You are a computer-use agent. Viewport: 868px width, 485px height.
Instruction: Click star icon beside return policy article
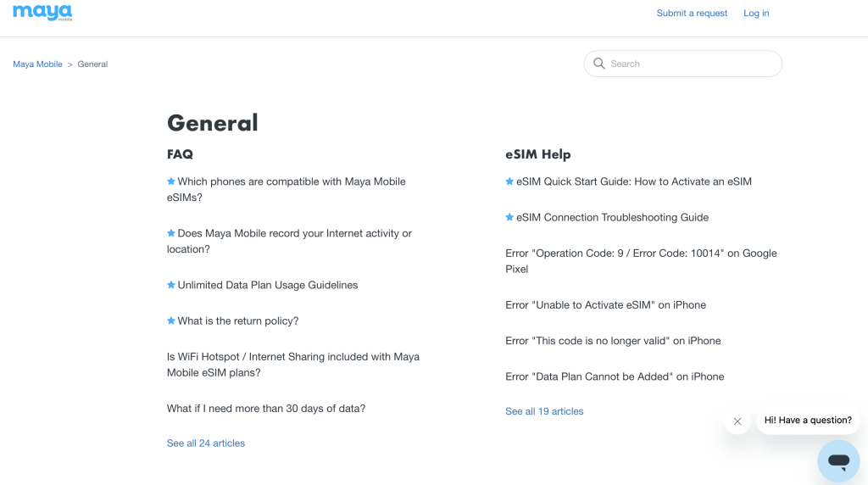point(171,321)
